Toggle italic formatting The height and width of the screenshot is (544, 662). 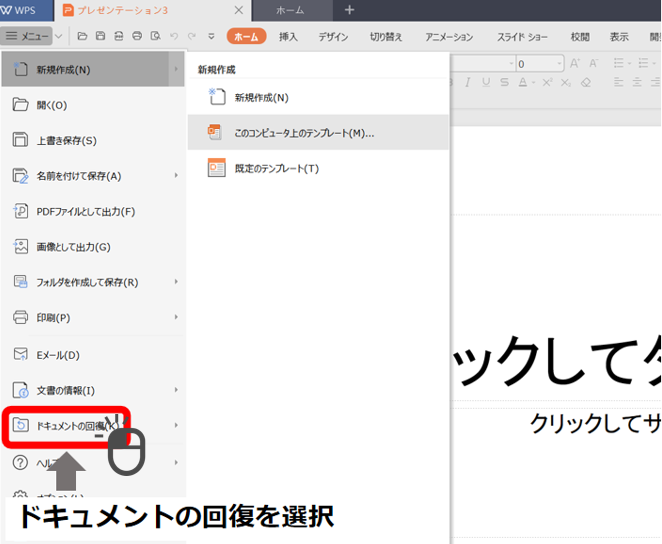[467, 82]
